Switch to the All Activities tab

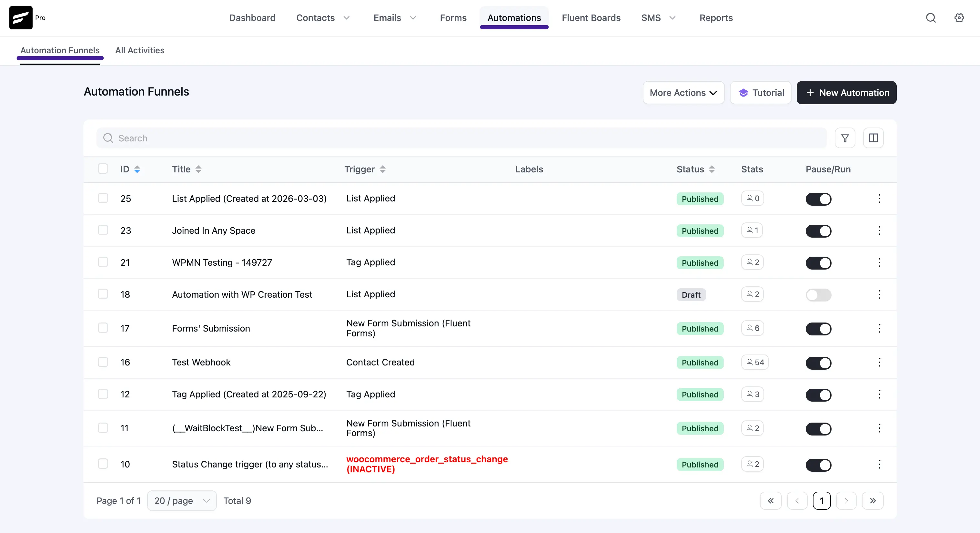[140, 50]
